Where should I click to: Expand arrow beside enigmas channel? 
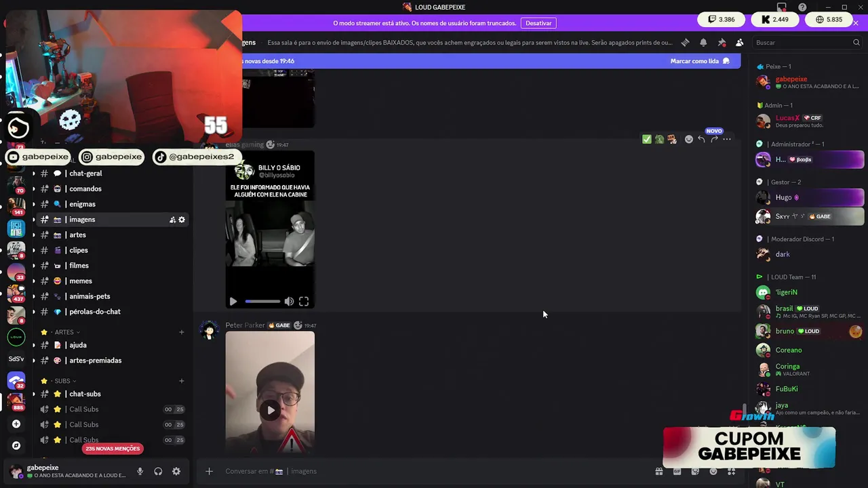(x=33, y=204)
